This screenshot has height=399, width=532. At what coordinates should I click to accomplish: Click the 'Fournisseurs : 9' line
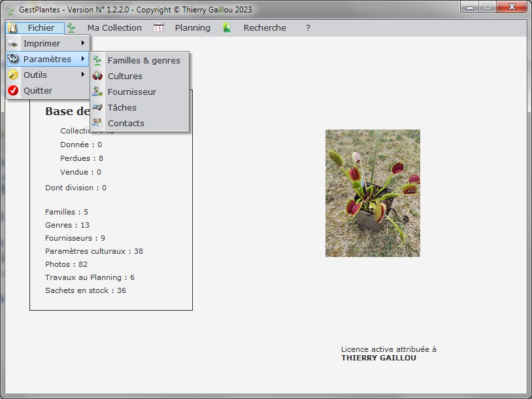click(x=75, y=238)
